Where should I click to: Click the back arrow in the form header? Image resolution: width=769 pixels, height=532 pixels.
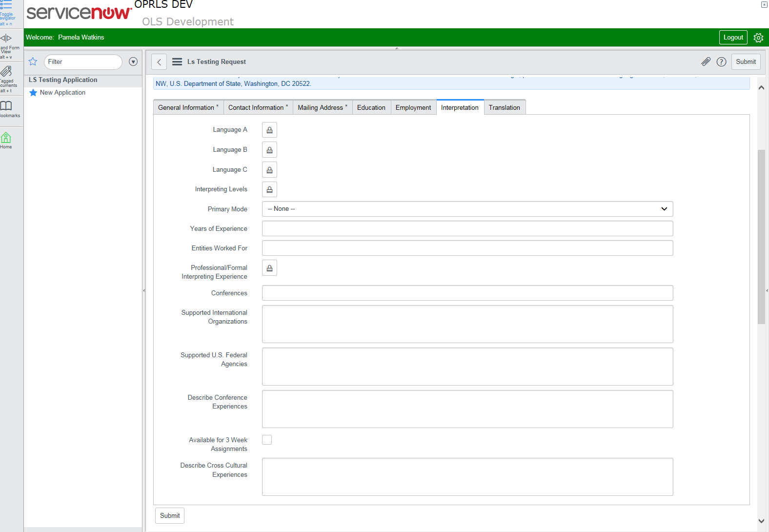click(159, 62)
